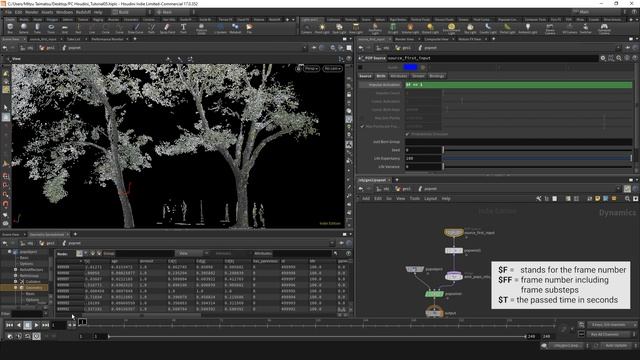Select the Torus shelf tool
The width and height of the screenshot is (640, 360).
[x=51, y=28]
